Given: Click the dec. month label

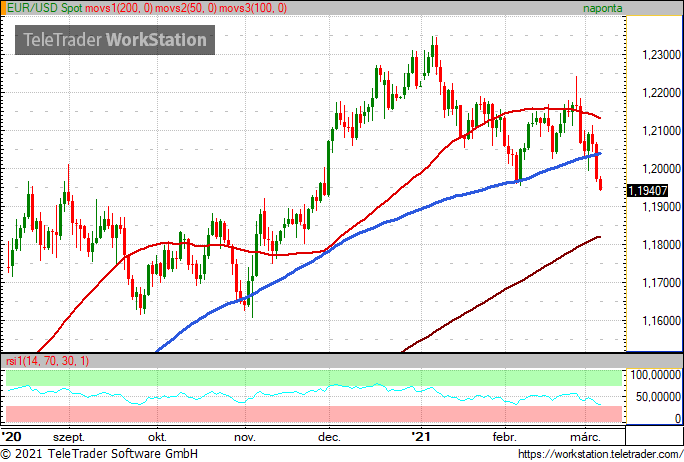Looking at the screenshot, I should pos(329,437).
